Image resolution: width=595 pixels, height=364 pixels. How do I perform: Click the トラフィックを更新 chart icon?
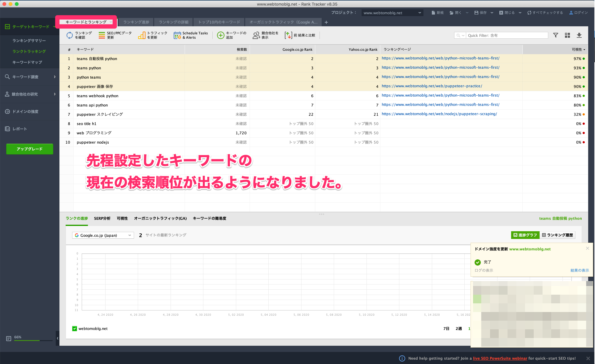click(x=142, y=35)
